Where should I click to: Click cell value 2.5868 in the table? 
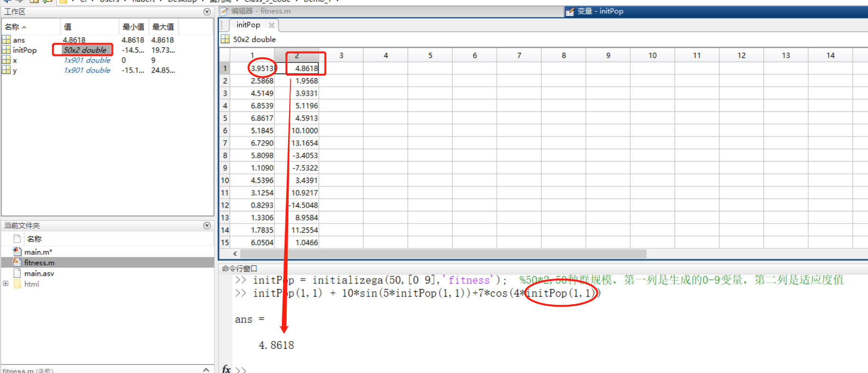click(262, 81)
